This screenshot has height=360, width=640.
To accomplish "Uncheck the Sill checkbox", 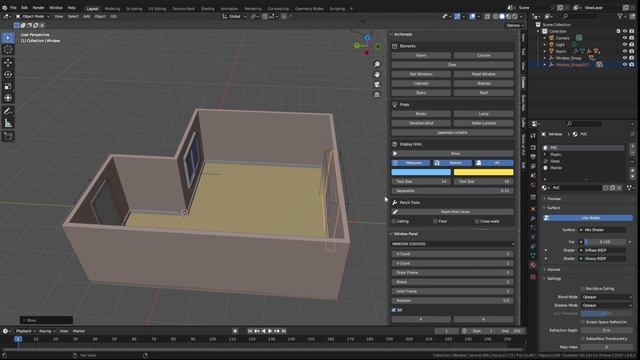I will [394, 310].
